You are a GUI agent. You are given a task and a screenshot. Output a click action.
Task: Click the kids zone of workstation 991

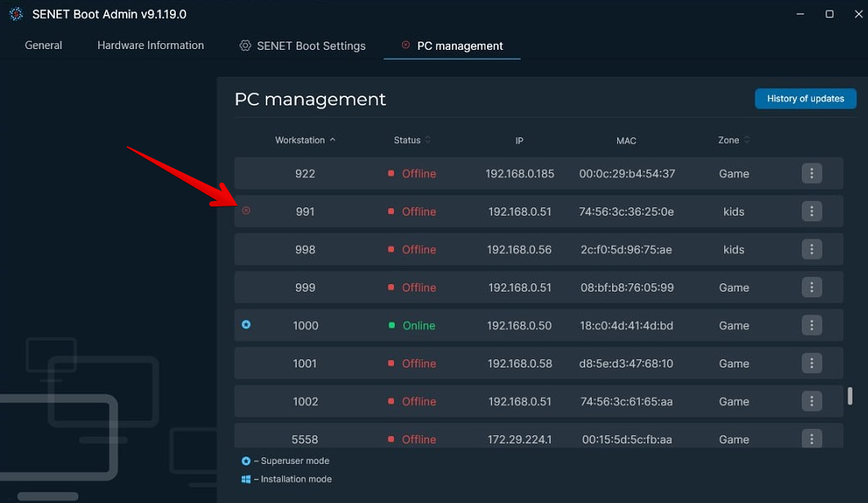click(733, 212)
